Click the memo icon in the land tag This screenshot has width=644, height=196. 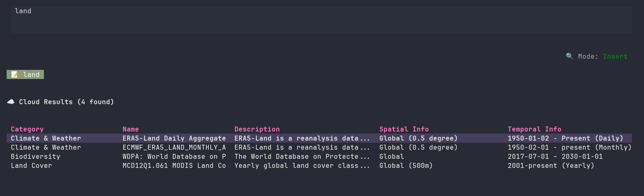[14, 75]
